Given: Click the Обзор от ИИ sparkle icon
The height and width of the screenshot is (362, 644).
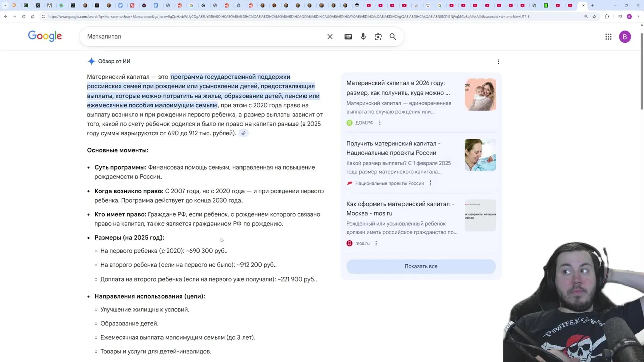Looking at the screenshot, I should pos(91,61).
